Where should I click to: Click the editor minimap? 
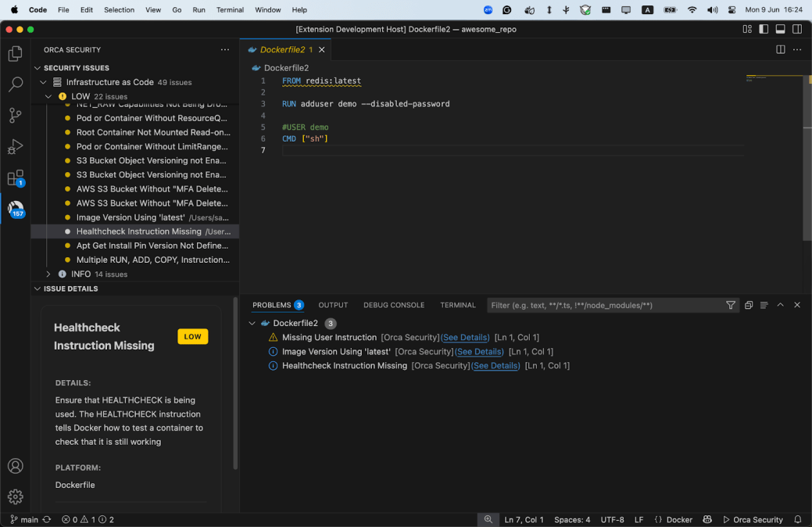(774, 80)
